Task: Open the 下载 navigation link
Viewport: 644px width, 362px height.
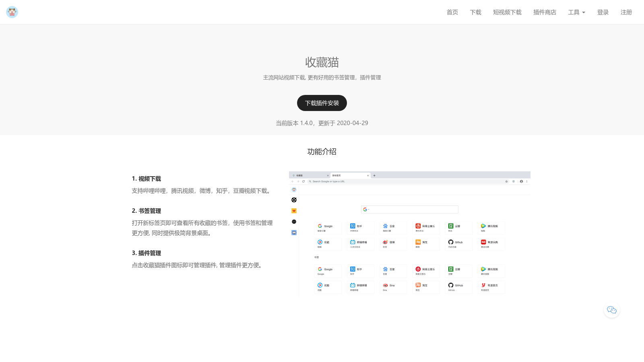Action: coord(476,12)
